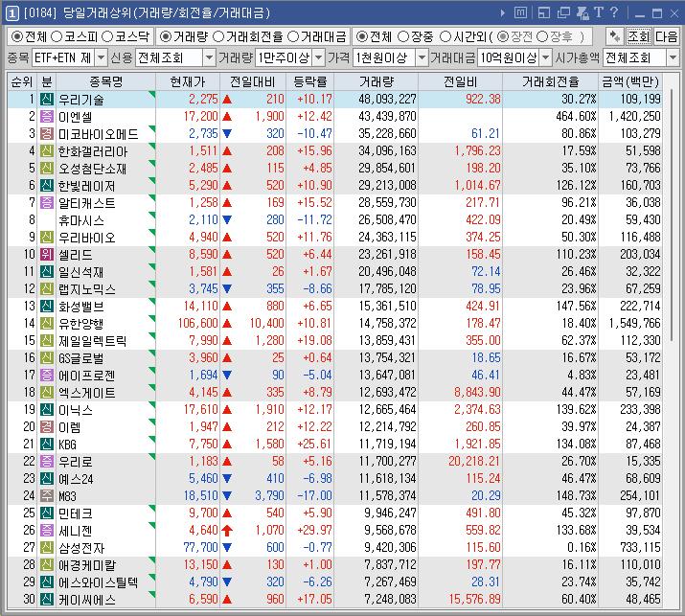Sort by the 현재가 column header
The image size is (685, 616).
pos(188,81)
